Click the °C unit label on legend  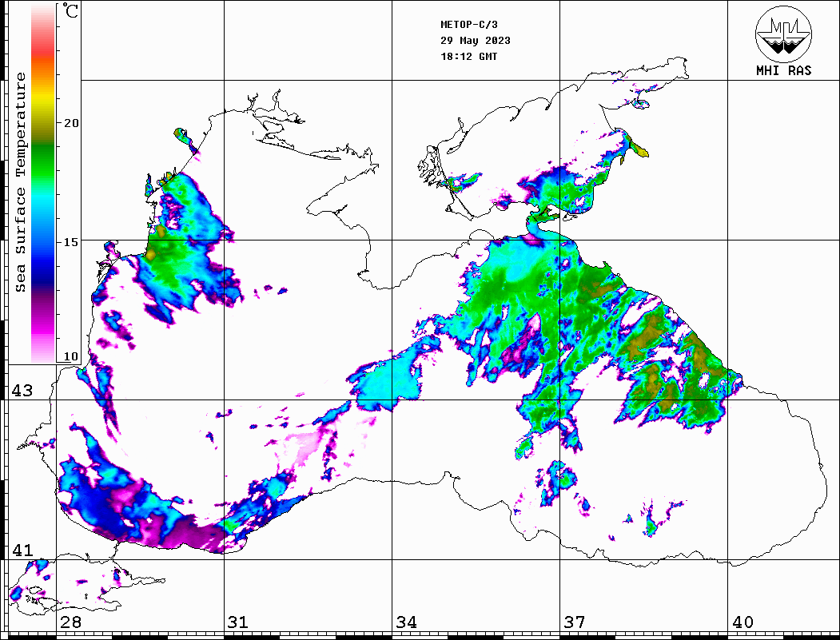coord(70,10)
